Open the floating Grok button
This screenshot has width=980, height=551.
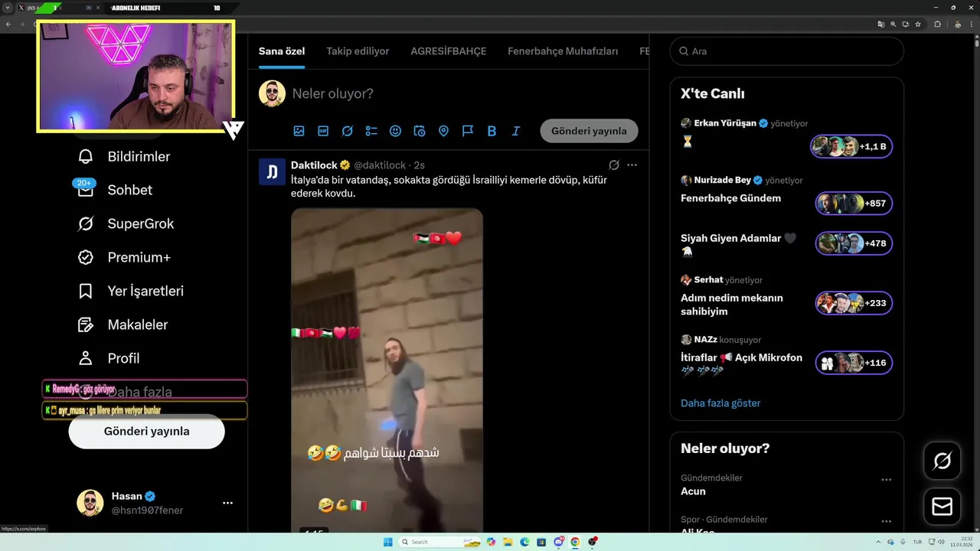click(x=942, y=461)
